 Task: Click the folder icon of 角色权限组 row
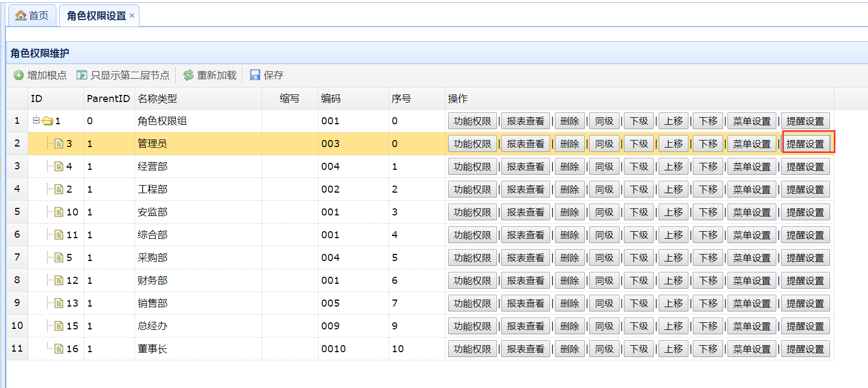[x=48, y=121]
